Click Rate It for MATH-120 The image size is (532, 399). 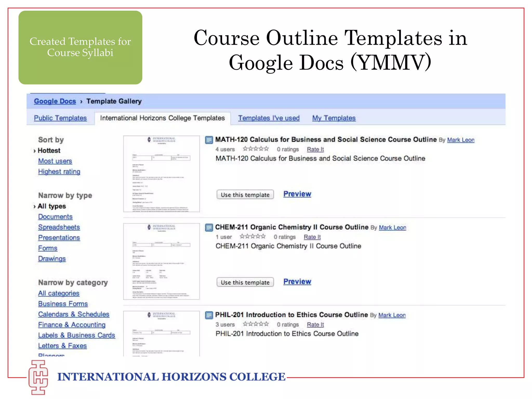point(315,149)
